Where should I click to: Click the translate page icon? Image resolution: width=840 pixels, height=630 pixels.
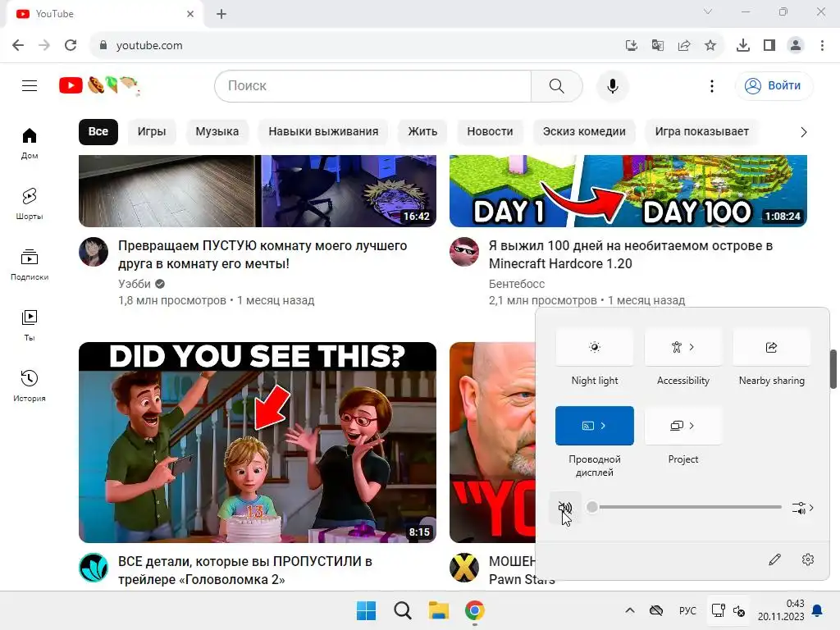pos(658,46)
